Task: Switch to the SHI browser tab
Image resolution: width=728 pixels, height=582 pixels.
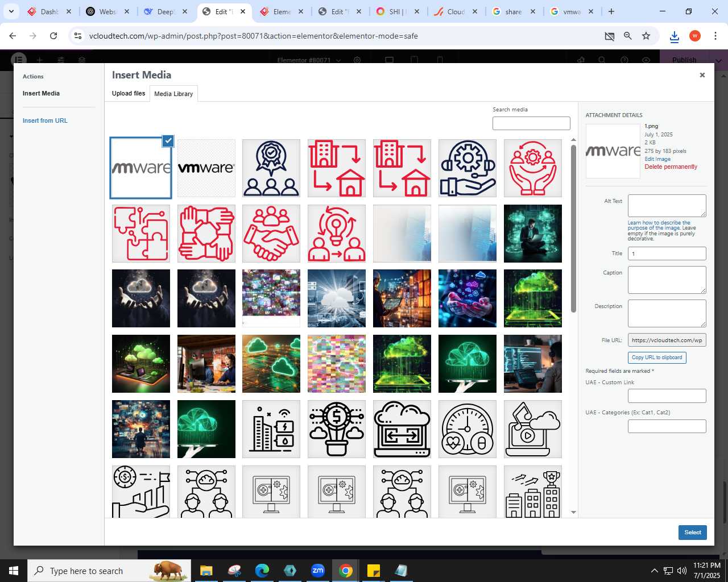Action: pos(398,11)
